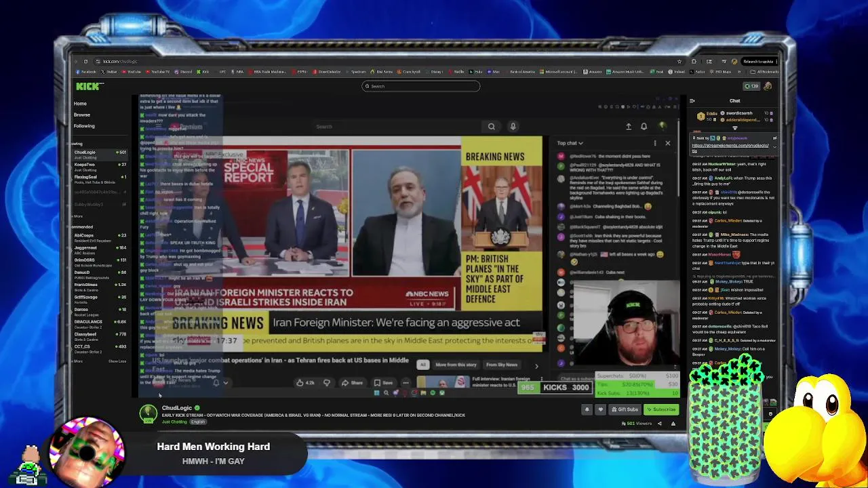The width and height of the screenshot is (868, 488).
Task: Expand the chat leaderboard arrow
Action: tap(734, 128)
